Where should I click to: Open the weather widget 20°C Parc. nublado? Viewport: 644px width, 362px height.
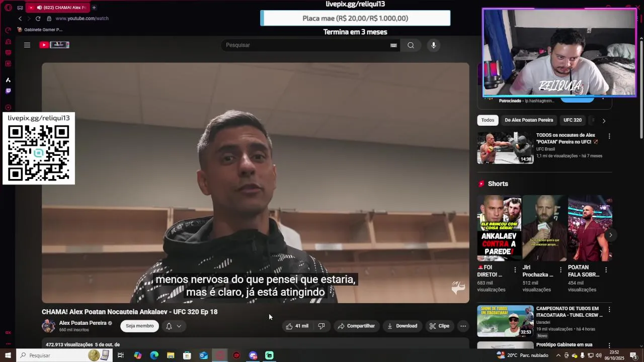(522, 355)
